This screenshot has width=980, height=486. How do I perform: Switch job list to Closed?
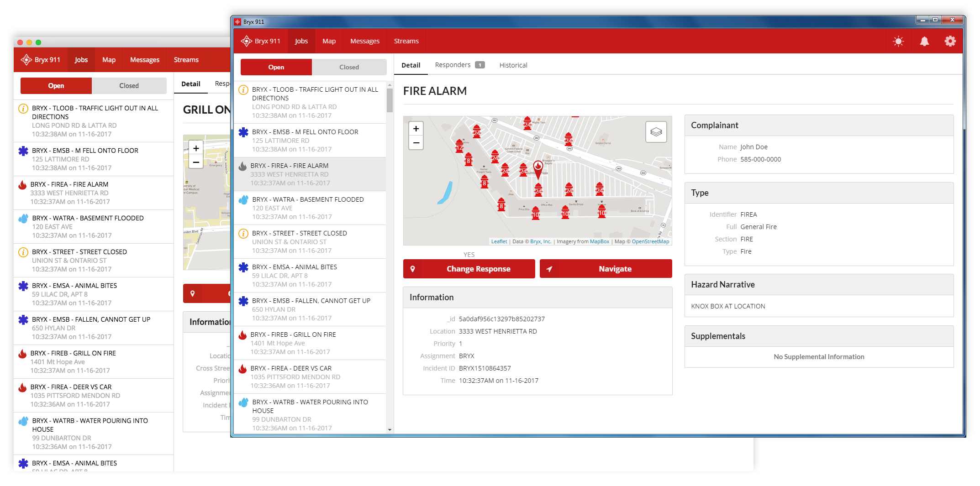[x=349, y=67]
